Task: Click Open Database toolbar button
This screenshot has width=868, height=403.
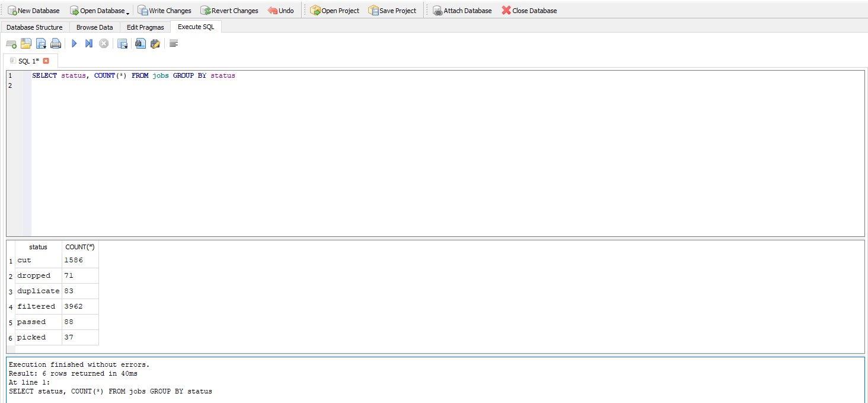Action: [97, 10]
